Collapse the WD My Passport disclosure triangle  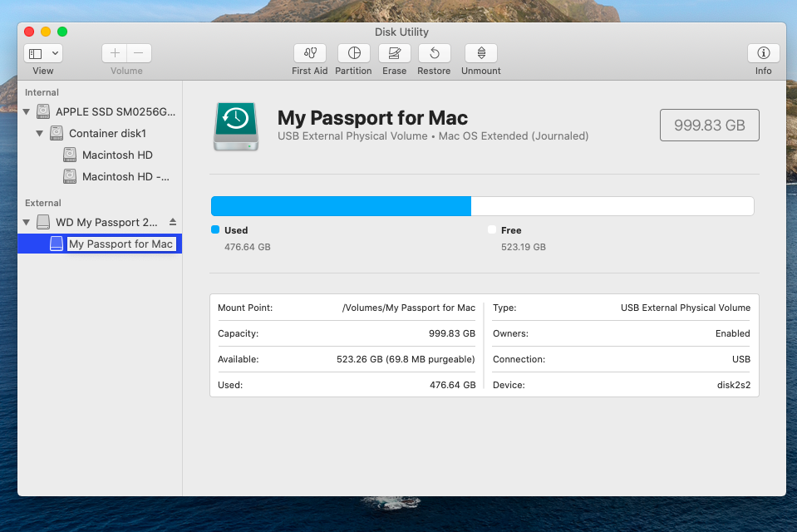(x=27, y=222)
